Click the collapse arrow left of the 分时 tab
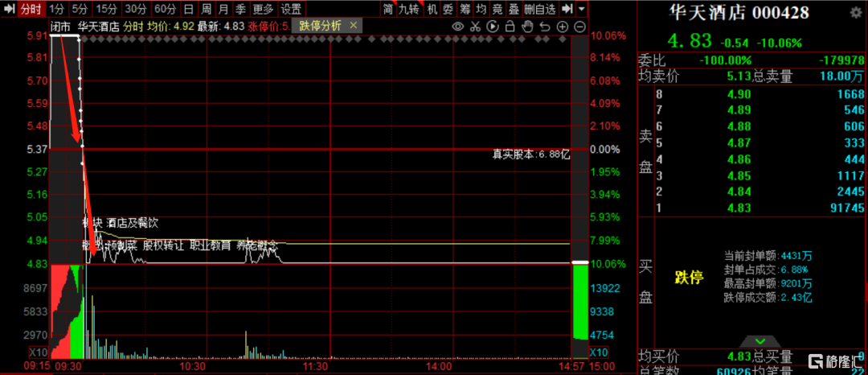 8,8
